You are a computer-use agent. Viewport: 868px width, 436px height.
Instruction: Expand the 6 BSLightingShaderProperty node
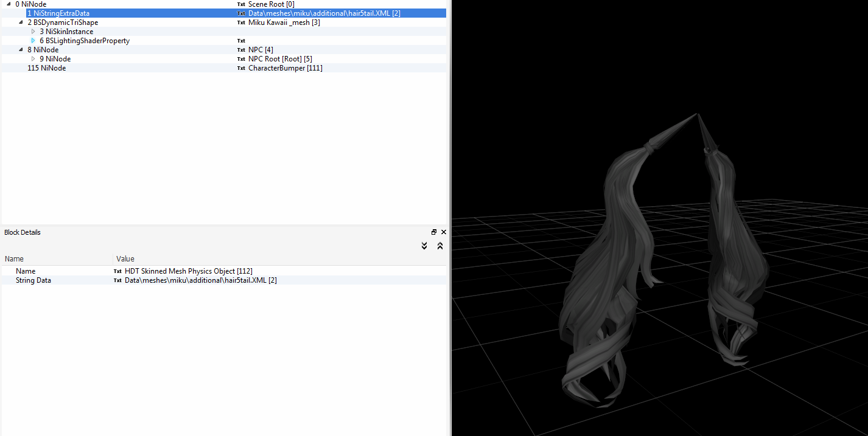tap(33, 41)
